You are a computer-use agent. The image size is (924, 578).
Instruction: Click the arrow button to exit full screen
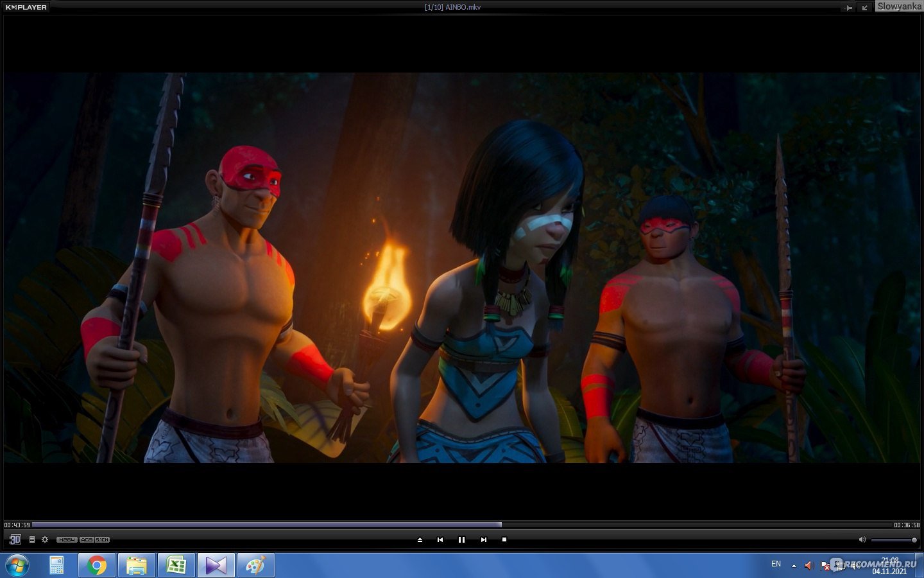(x=864, y=8)
